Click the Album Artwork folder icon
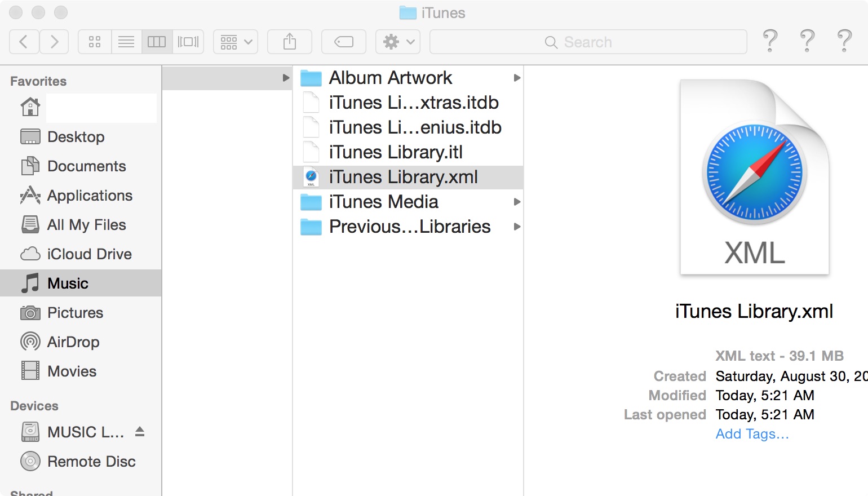Image resolution: width=868 pixels, height=496 pixels. [x=311, y=78]
